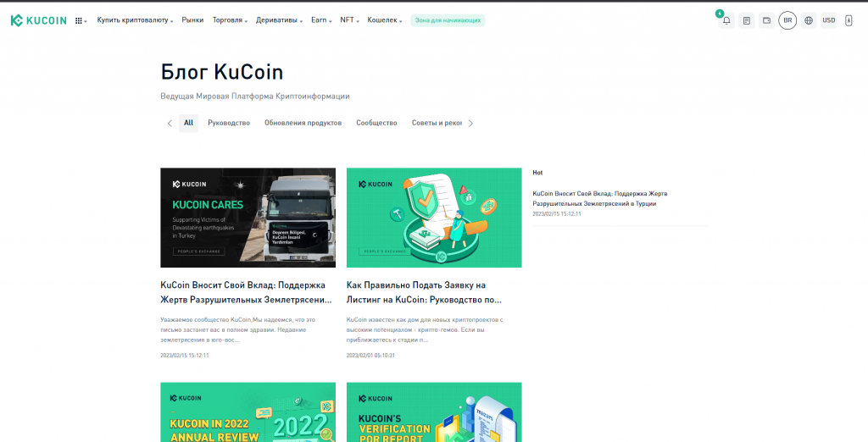Open the listing application guide thumbnail

point(434,218)
